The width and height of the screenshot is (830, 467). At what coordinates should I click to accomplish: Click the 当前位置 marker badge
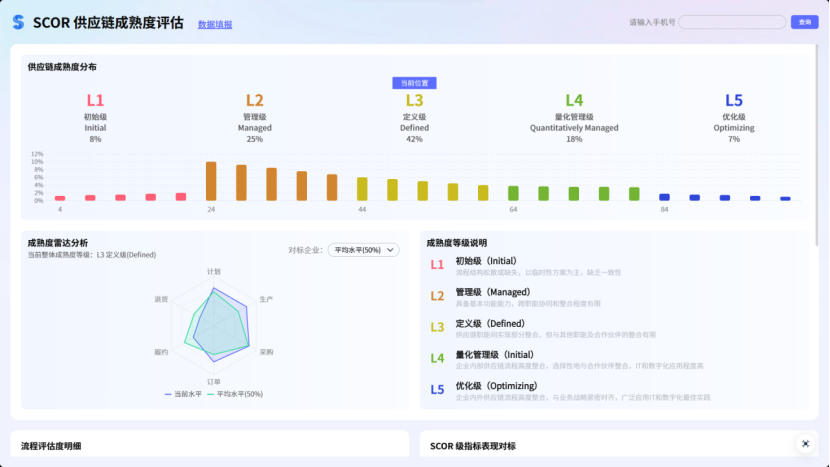pyautogui.click(x=414, y=83)
